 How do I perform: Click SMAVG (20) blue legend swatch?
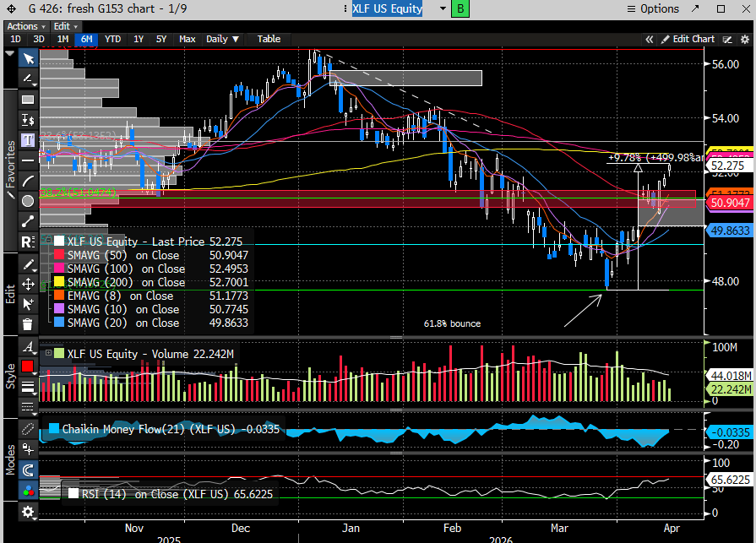point(59,323)
